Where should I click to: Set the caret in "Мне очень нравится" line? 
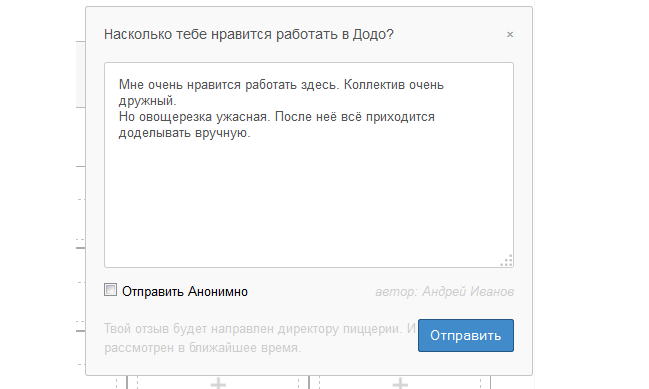point(180,85)
